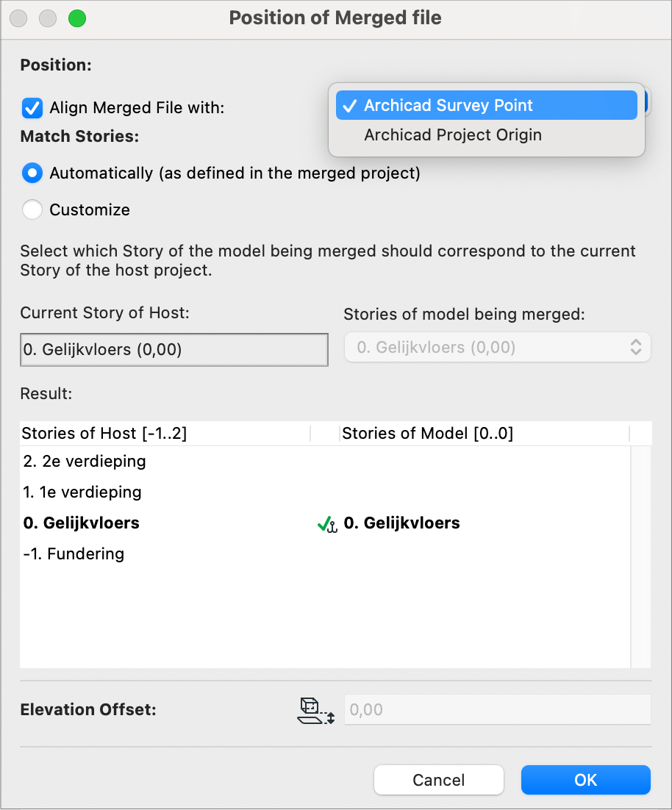
Task: Select -1. Fundering host story row
Action: point(325,554)
